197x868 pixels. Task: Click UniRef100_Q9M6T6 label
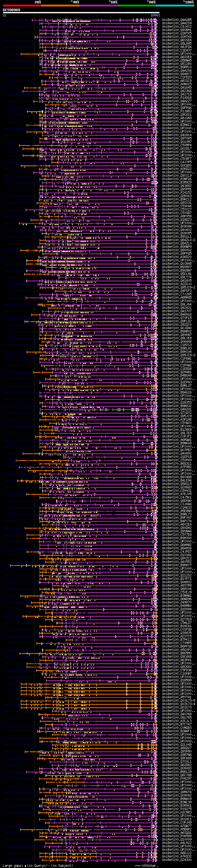177,792
